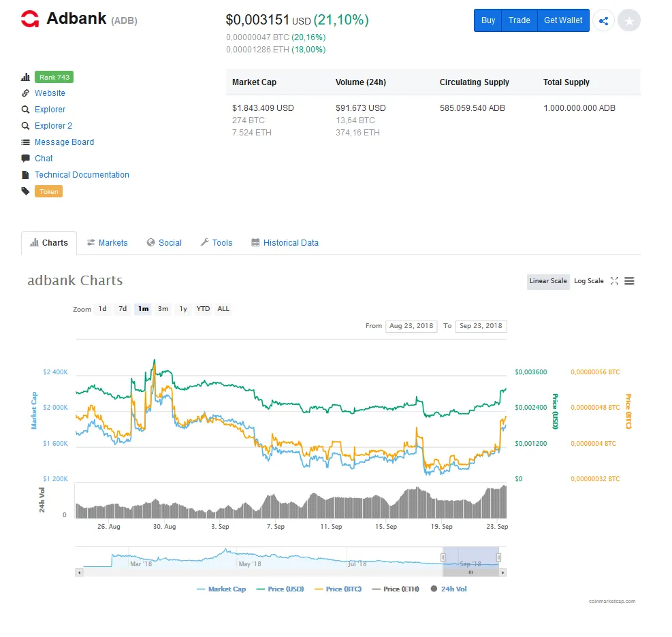This screenshot has height=637, width=672.
Task: Open the Explorer link
Action: 50,110
